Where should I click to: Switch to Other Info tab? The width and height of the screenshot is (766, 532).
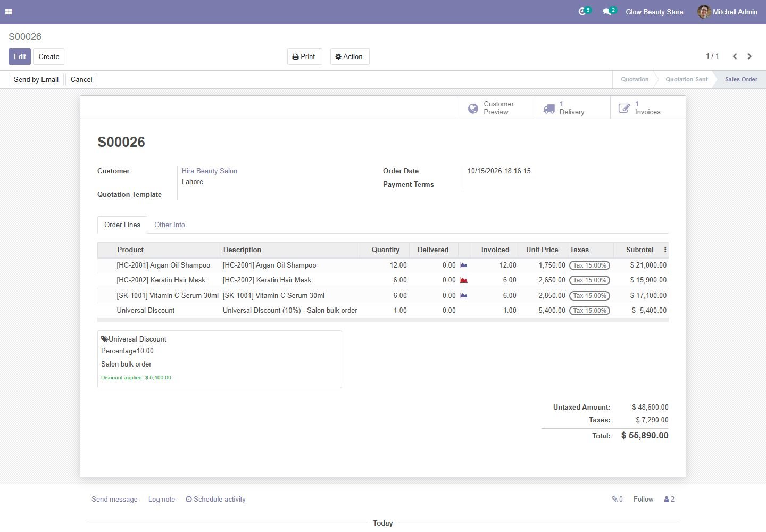tap(170, 225)
